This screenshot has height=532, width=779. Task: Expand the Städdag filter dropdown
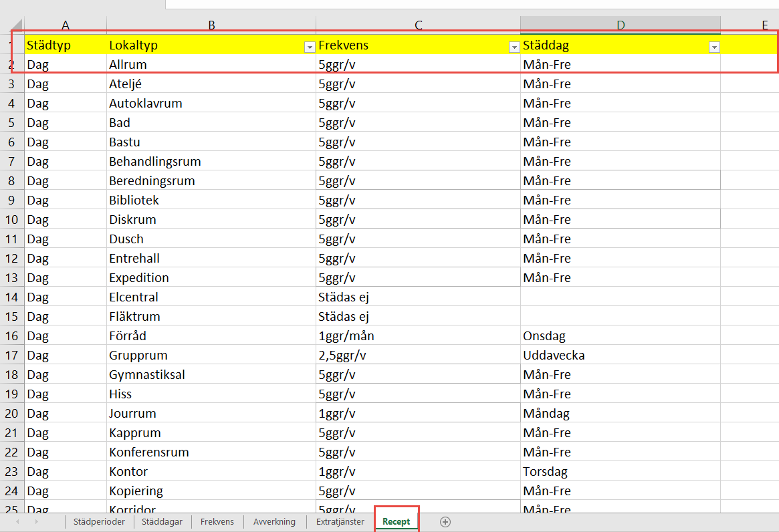[x=714, y=47]
